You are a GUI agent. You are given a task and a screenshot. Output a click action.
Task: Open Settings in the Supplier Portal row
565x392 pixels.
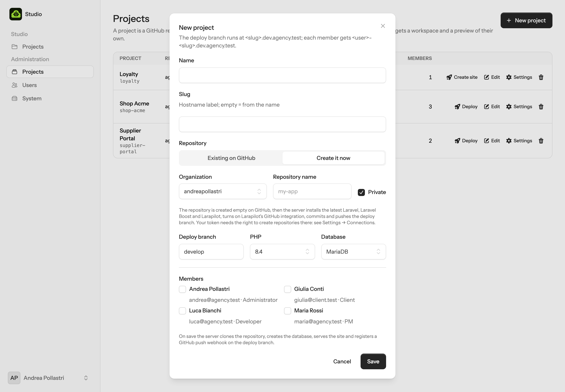coord(519,141)
